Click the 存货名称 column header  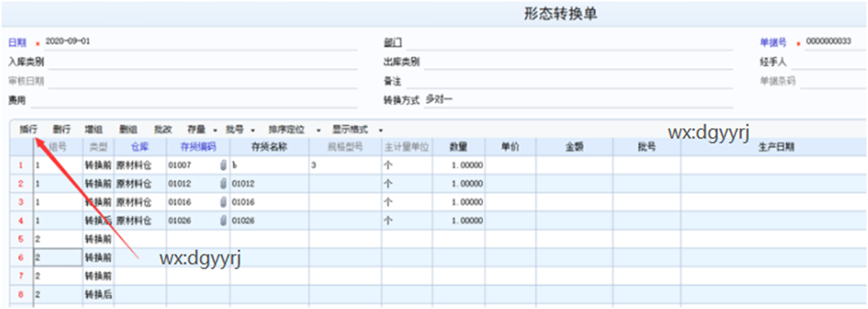click(x=270, y=147)
